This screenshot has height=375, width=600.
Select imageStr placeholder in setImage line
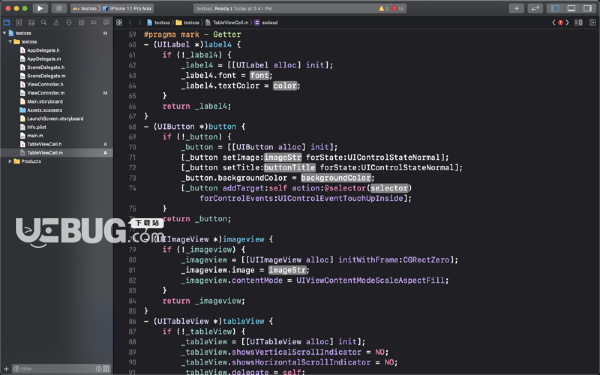click(283, 157)
